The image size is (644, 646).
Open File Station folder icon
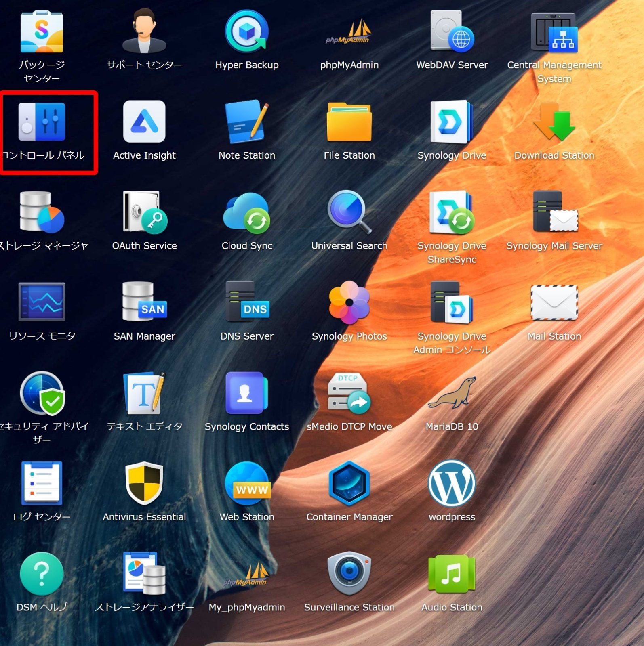[349, 122]
